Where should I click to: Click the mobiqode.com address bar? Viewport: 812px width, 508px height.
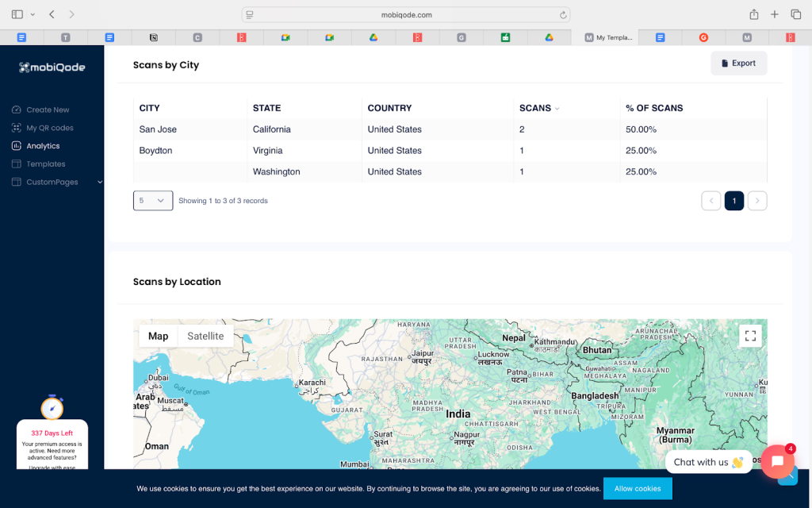(x=406, y=14)
